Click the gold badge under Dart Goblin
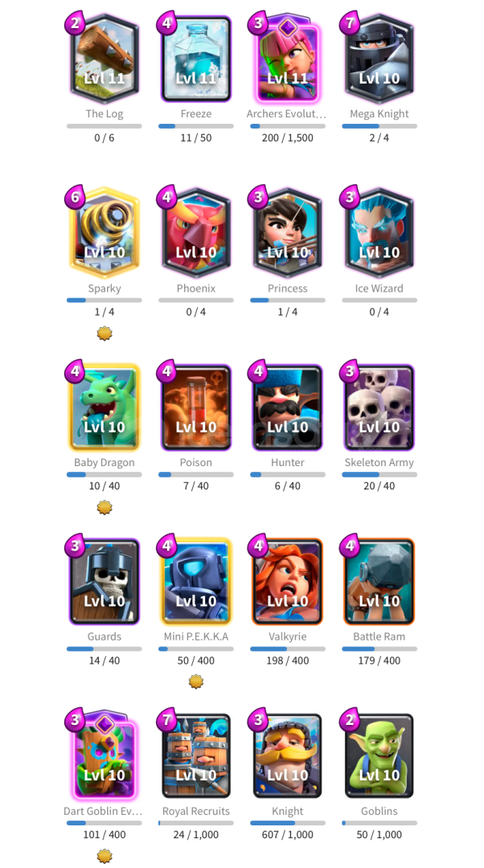 click(104, 856)
